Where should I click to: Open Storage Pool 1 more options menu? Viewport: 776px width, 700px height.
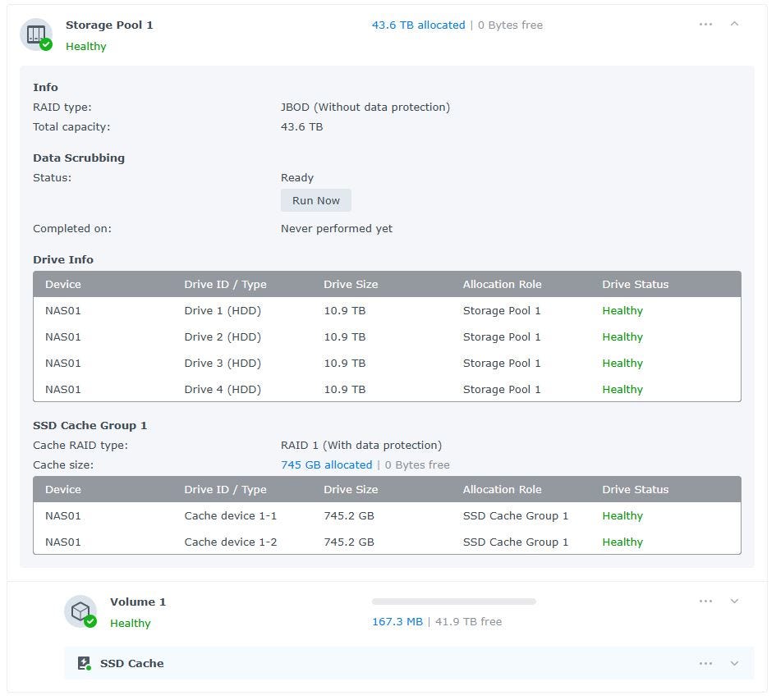(705, 25)
